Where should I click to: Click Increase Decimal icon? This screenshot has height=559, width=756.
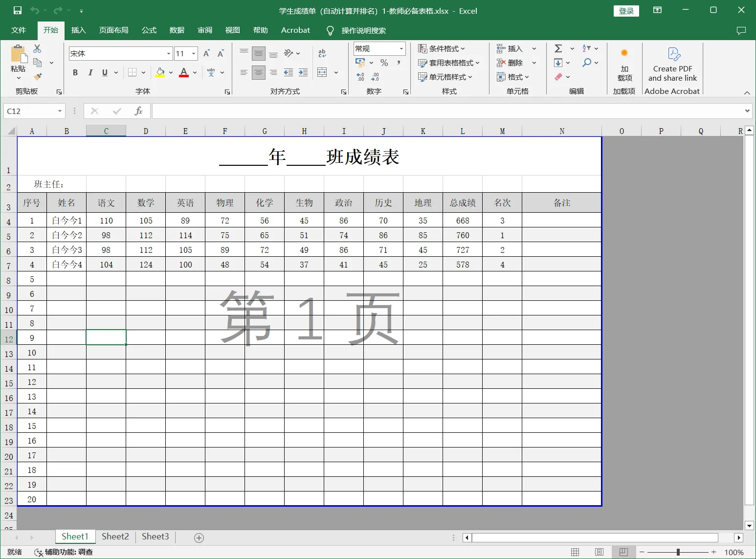361,77
